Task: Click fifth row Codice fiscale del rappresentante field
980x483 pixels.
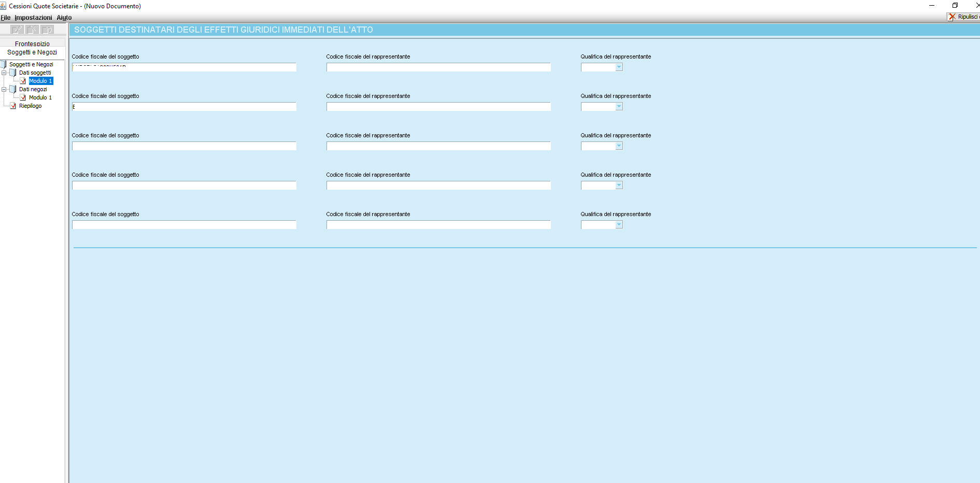Action: 438,225
